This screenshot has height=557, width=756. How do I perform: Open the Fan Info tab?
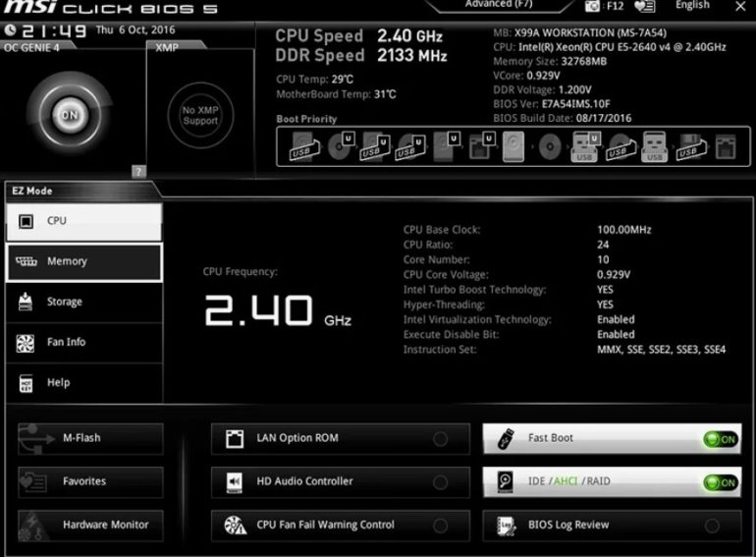click(83, 343)
